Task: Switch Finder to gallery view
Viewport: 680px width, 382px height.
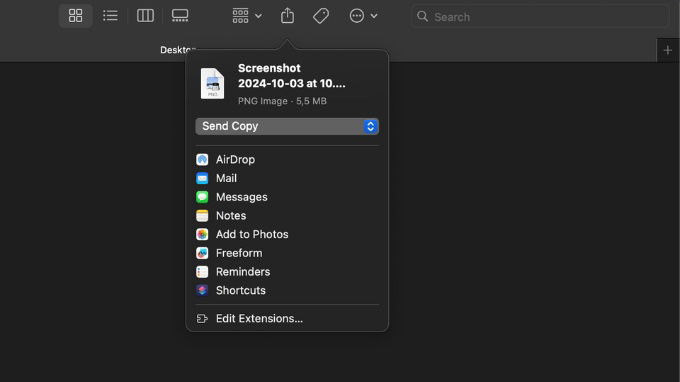Action: (x=180, y=16)
